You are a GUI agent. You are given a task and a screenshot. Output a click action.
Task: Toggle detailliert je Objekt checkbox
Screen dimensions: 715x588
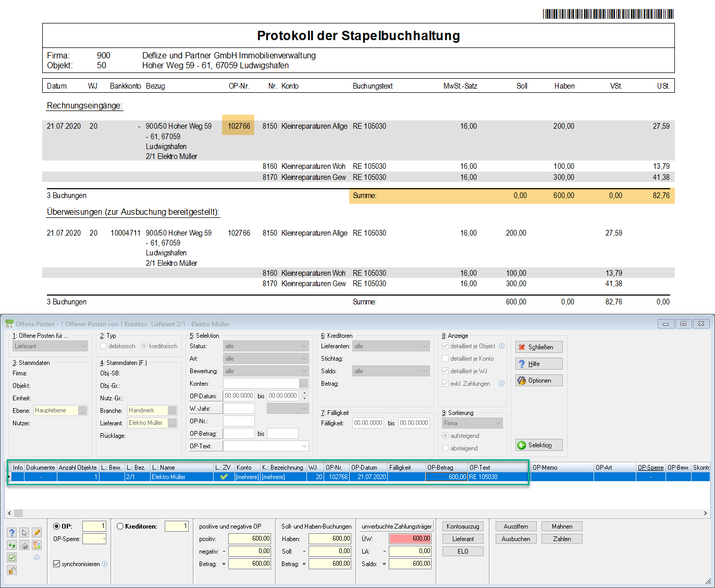coord(445,346)
